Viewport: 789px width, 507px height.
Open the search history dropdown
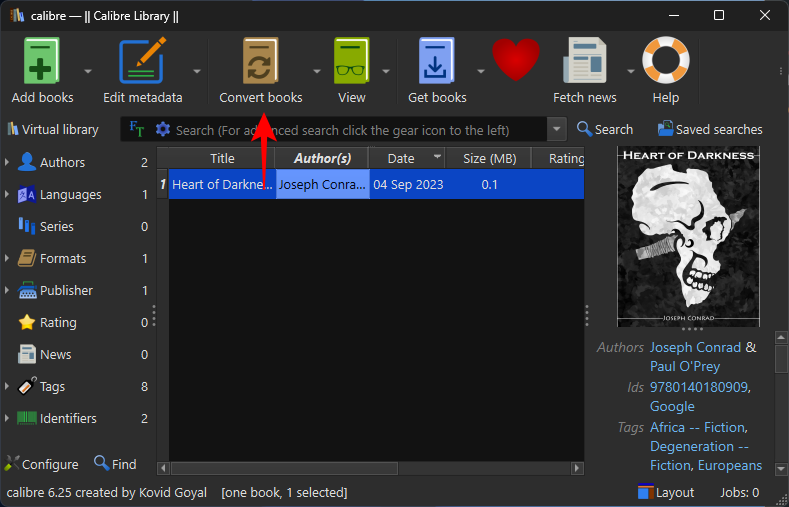(x=557, y=129)
